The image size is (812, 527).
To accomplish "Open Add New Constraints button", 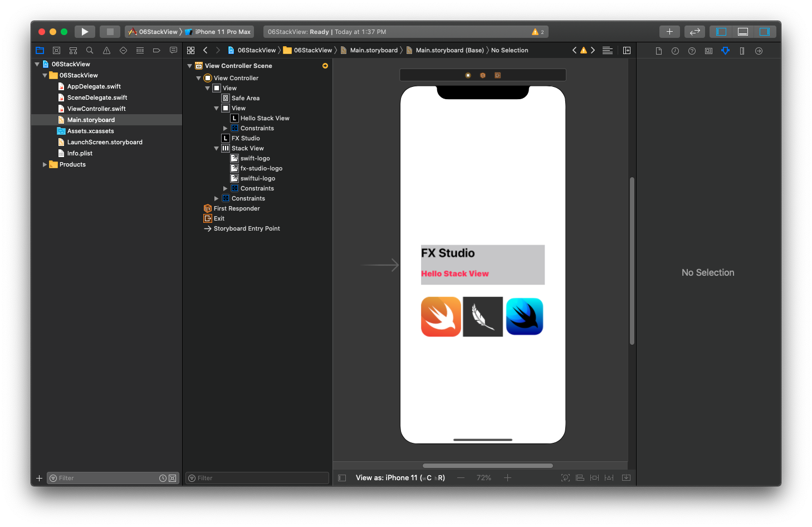I will (594, 478).
